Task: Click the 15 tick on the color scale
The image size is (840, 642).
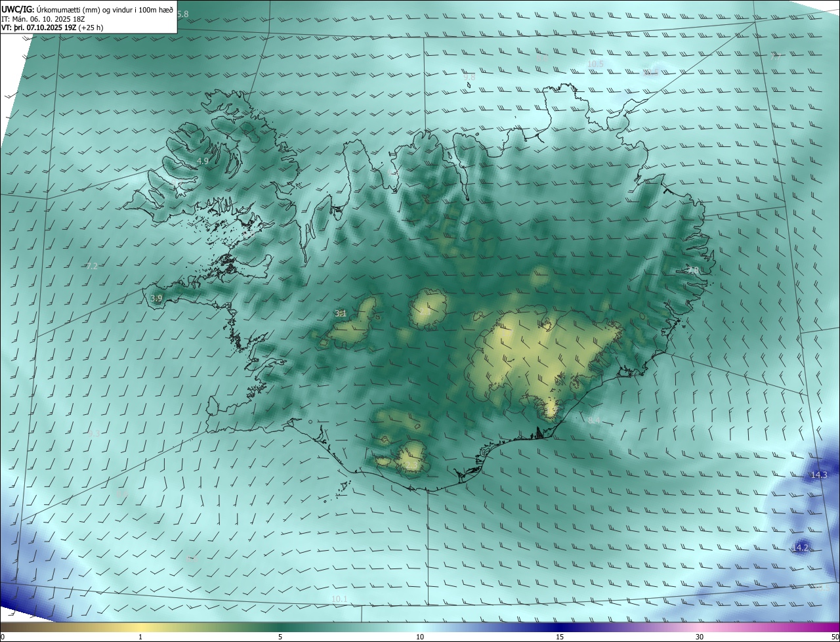Action: (560, 637)
